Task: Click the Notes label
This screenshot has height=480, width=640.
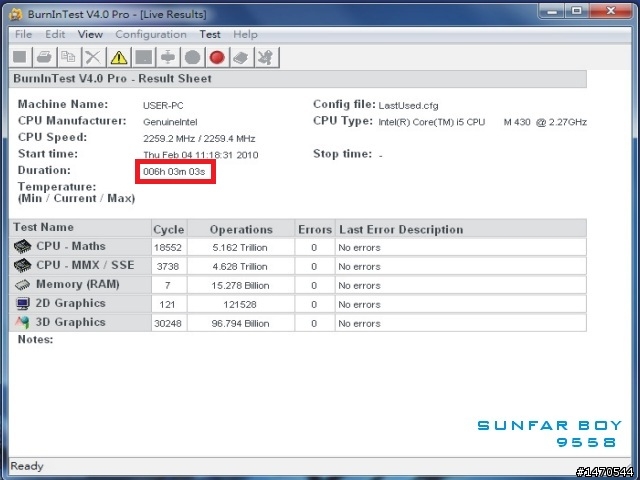Action: click(x=36, y=340)
